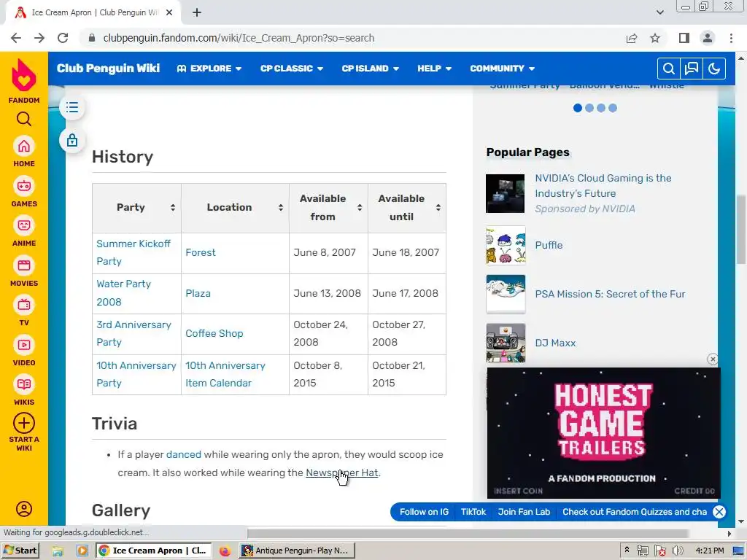Sort table by Available until column
The image size is (747, 560).
[x=438, y=208]
